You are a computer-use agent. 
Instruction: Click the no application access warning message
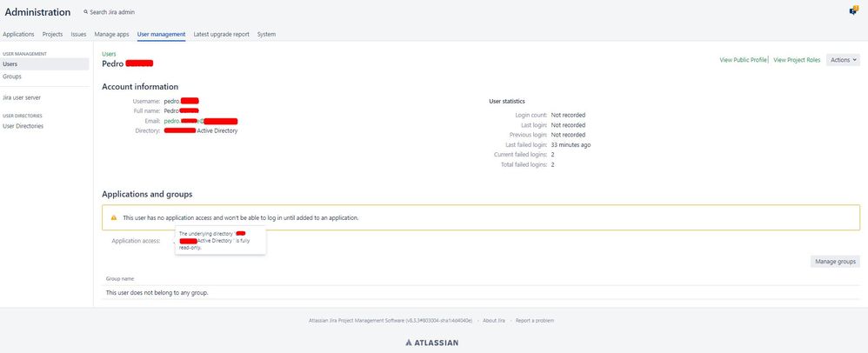[x=241, y=218]
